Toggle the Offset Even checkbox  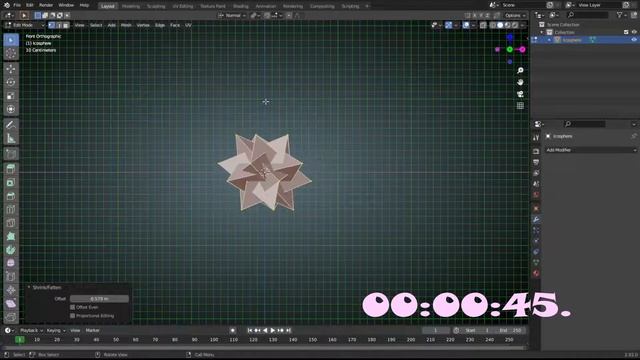(x=73, y=307)
